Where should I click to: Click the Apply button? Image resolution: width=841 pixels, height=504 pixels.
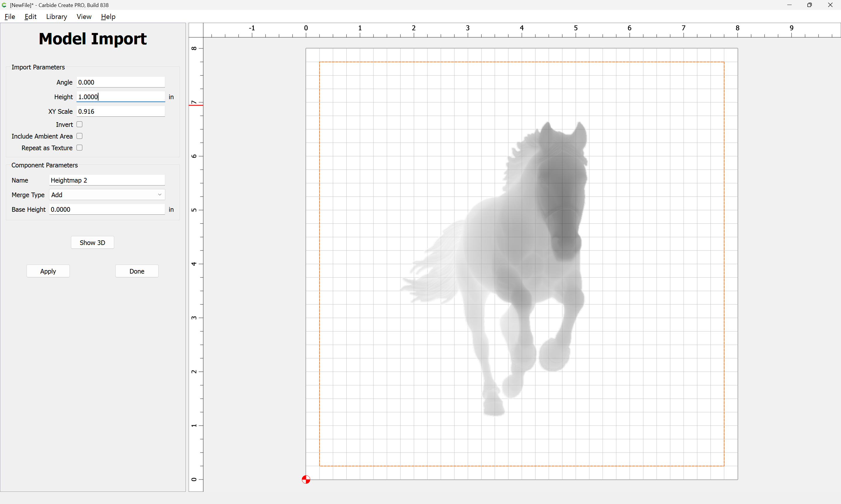coord(48,271)
